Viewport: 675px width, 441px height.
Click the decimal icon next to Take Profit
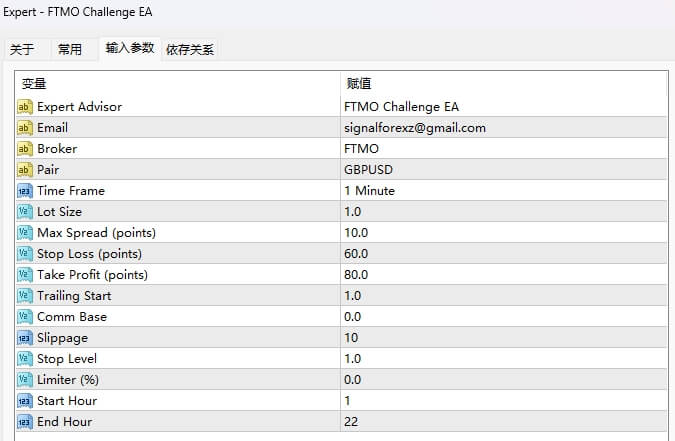25,275
